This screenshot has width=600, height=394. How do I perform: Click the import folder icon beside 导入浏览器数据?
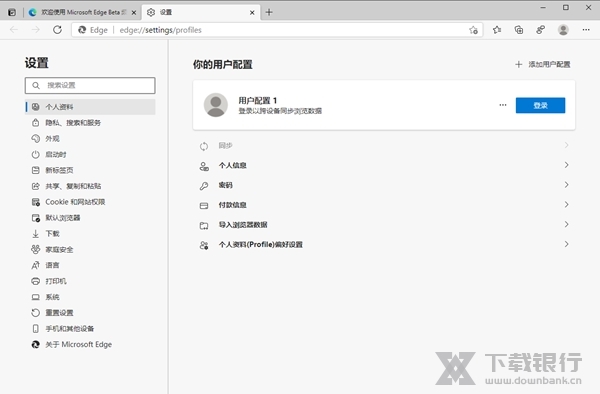point(204,226)
